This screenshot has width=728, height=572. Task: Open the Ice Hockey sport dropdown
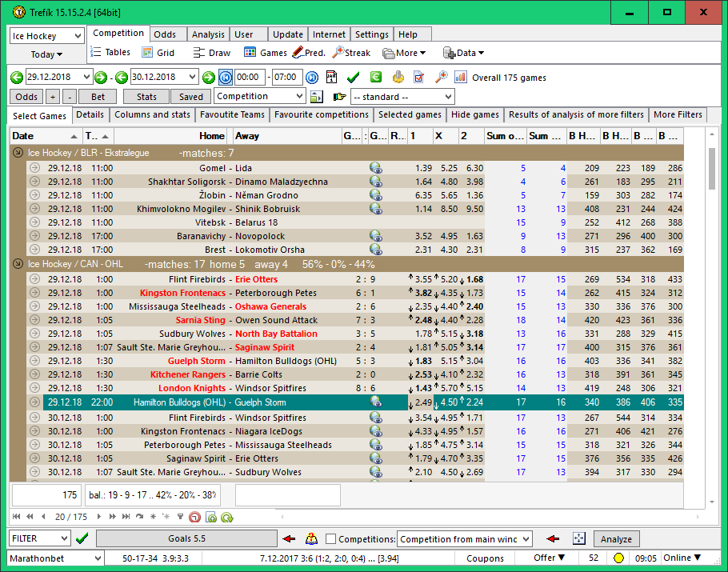click(x=78, y=36)
